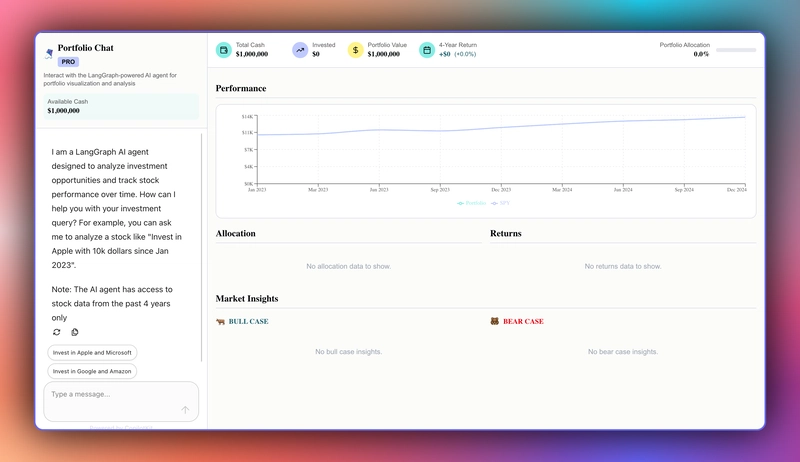Click the Jun 2024 x-axis label
Viewport: 800px width, 462px height.
pyautogui.click(x=623, y=190)
